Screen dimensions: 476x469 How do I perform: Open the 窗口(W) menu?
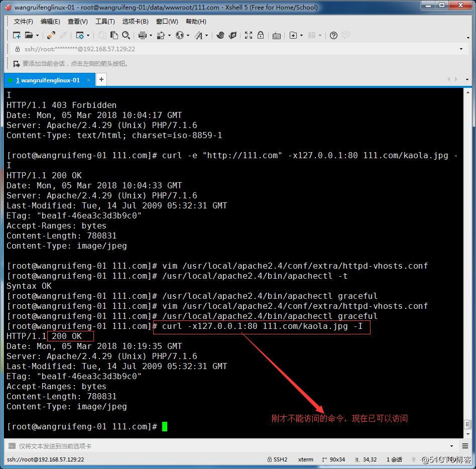167,22
